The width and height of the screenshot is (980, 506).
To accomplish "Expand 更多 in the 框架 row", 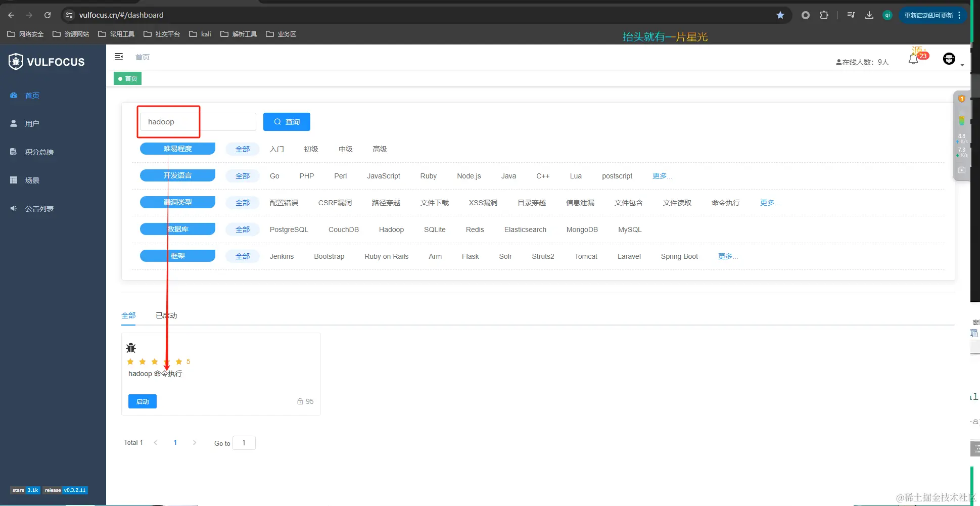I will (x=728, y=256).
